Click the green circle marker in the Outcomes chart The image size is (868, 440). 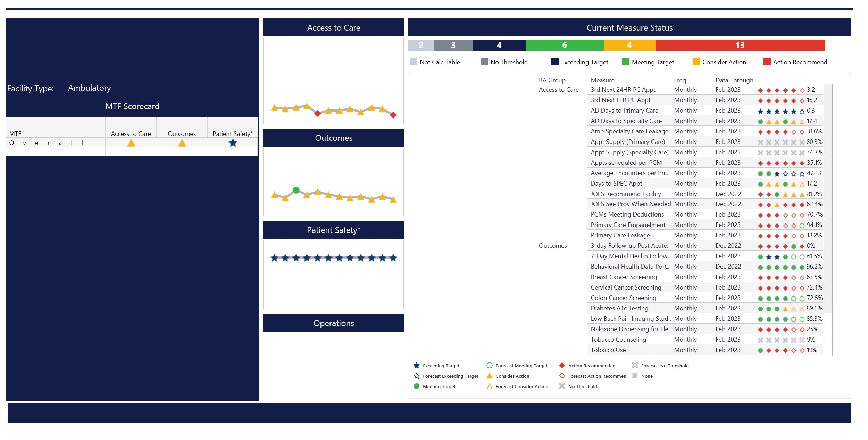click(296, 190)
